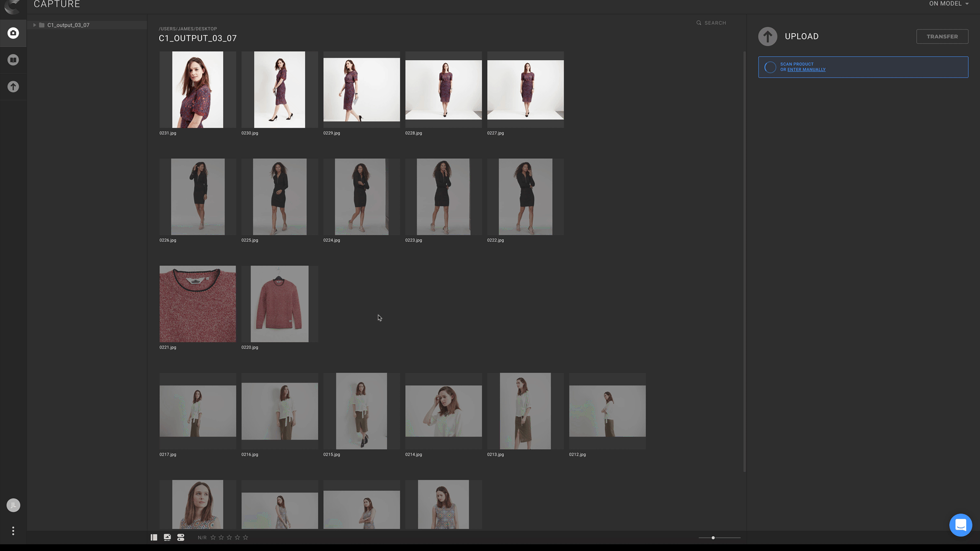Click the ENTER MANUALLY link

click(x=806, y=70)
